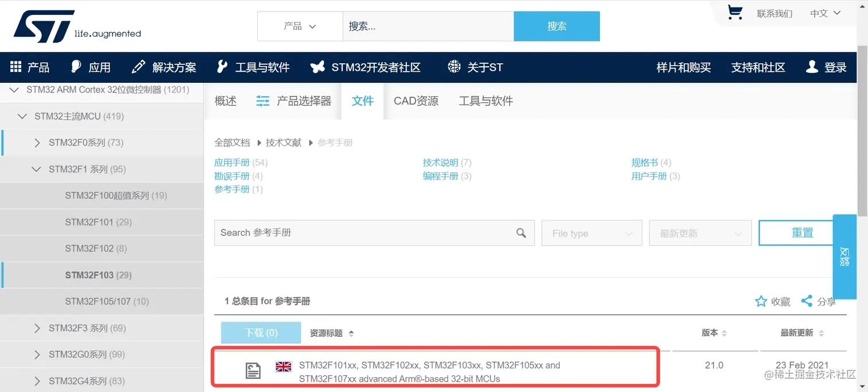
Task: Click the 技术文献 breadcrumb
Action: (284, 143)
